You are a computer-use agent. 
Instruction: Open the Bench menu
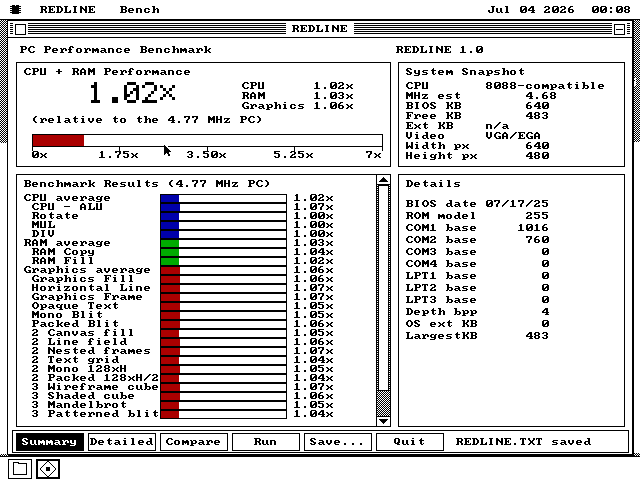pos(140,9)
